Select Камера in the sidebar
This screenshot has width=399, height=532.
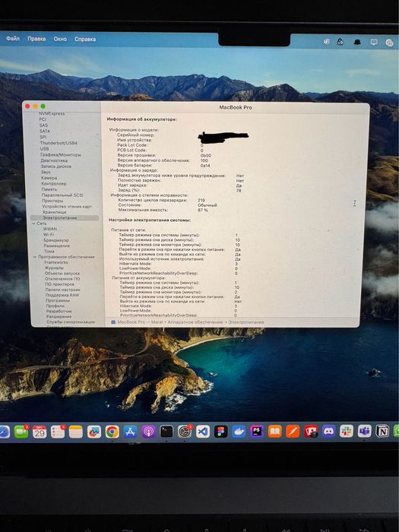pyautogui.click(x=49, y=178)
